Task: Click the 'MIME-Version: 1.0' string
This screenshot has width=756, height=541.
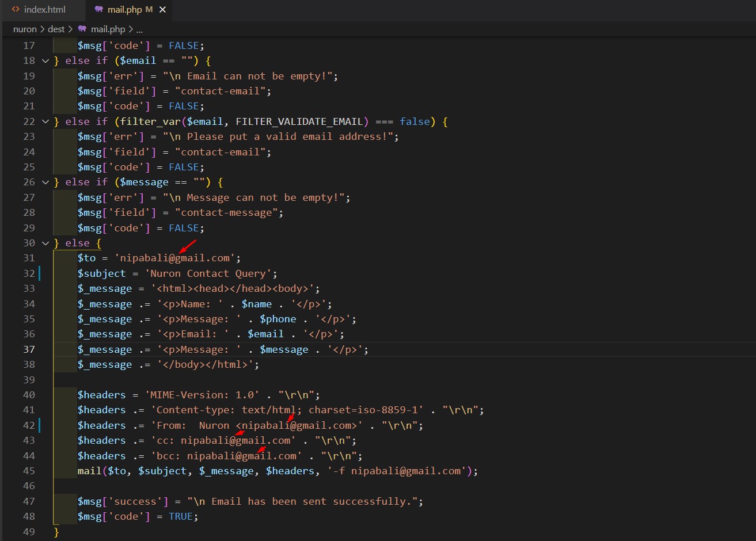Action: click(x=202, y=395)
